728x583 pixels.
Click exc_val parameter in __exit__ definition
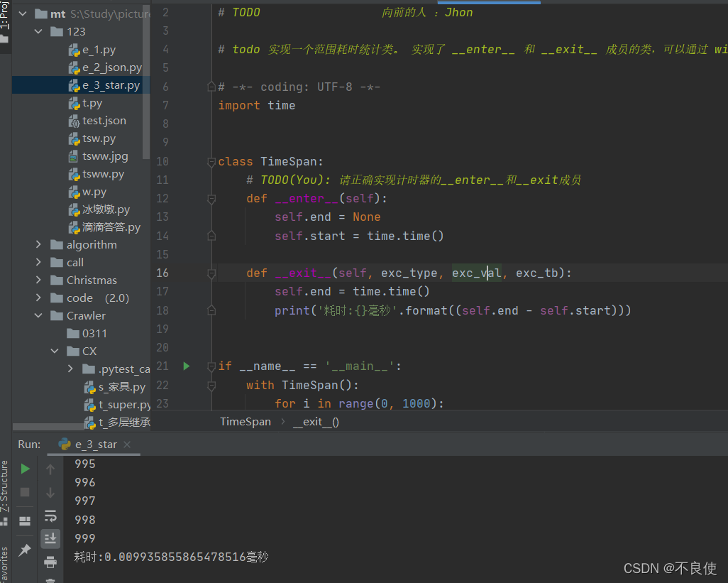[476, 273]
